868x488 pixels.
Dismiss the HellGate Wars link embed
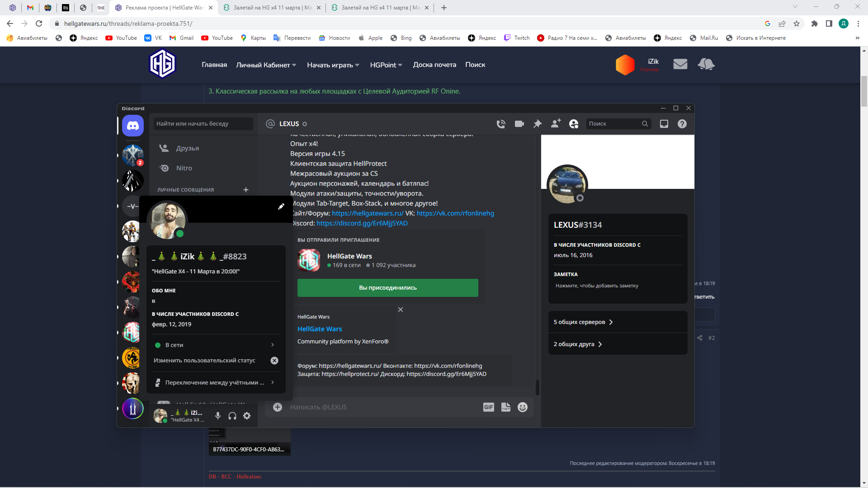tap(401, 310)
